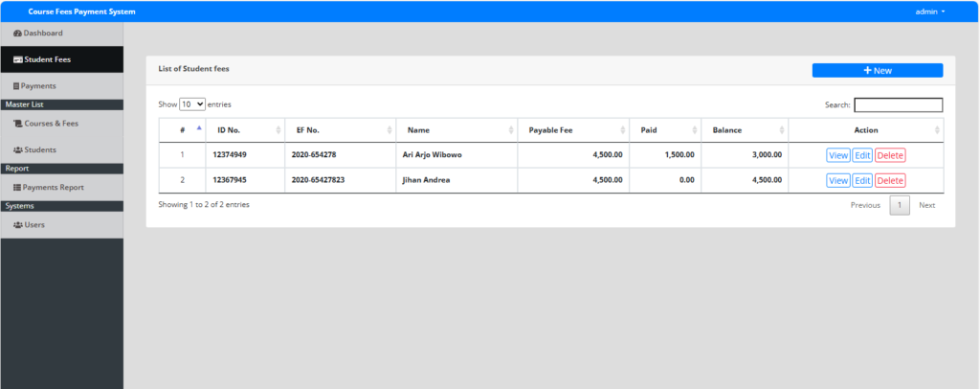Select page 1 in pagination
This screenshot has width=980, height=389.
tap(900, 205)
